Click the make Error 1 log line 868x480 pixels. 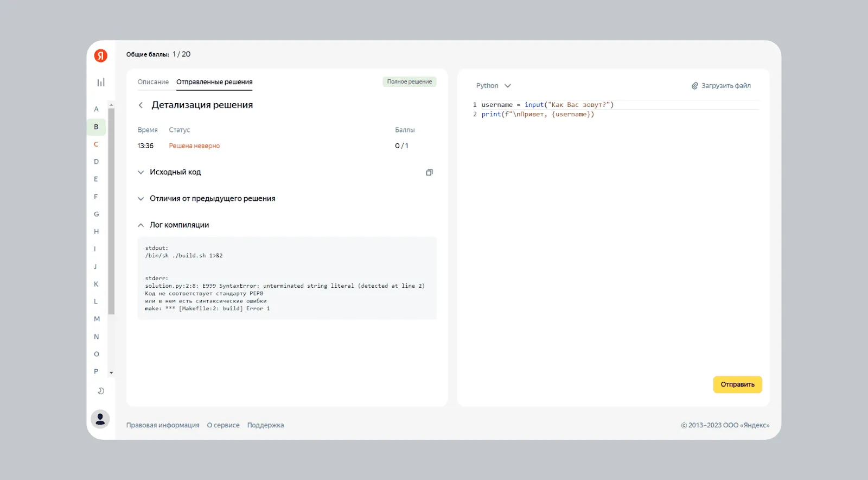[207, 308]
